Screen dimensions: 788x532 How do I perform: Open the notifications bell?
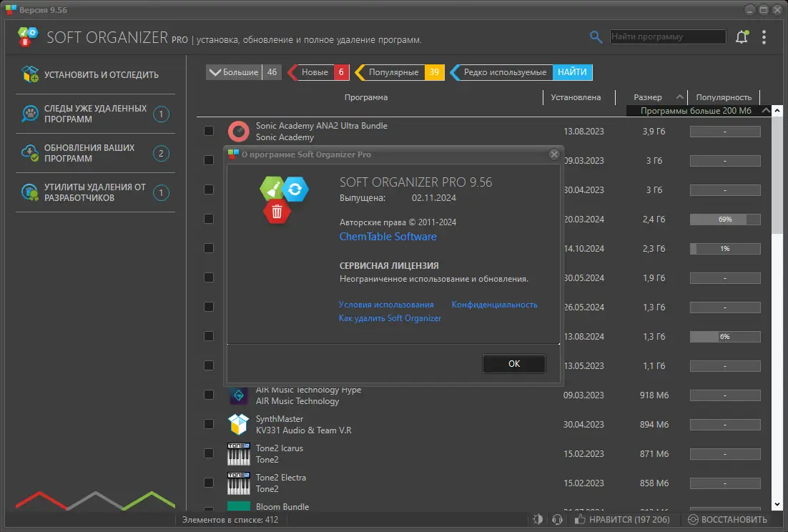(x=742, y=36)
